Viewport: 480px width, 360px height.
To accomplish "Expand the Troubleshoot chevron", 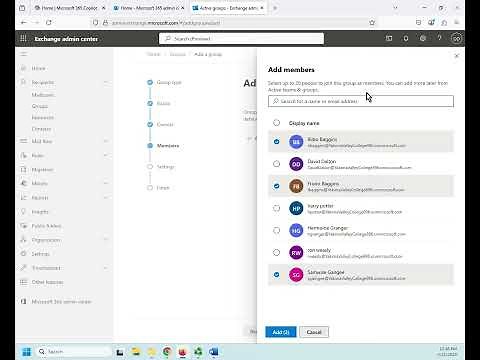I will 106,268.
